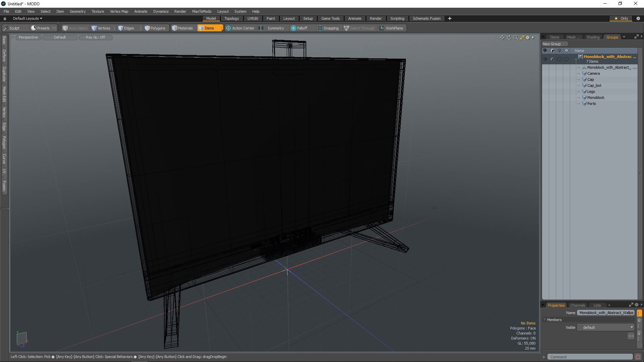Select the Cap mesh item
Image resolution: width=644 pixels, height=362 pixels.
(x=590, y=79)
